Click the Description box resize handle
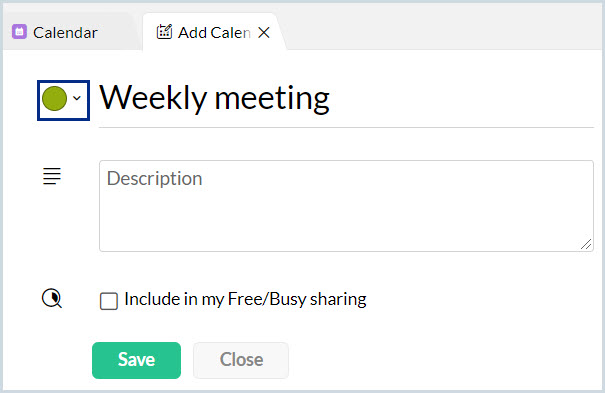The image size is (605, 393). [586, 245]
